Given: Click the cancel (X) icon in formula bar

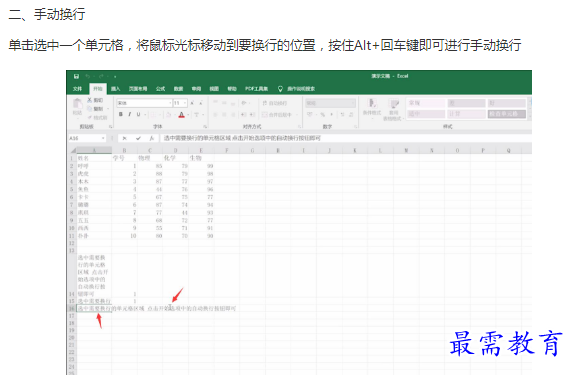Looking at the screenshot, I should pos(125,138).
